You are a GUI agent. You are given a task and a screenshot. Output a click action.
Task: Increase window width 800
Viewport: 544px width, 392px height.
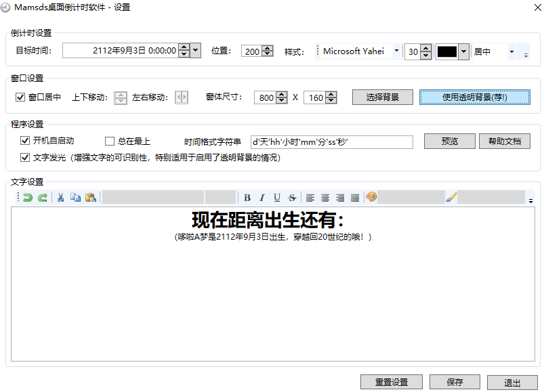coord(282,94)
